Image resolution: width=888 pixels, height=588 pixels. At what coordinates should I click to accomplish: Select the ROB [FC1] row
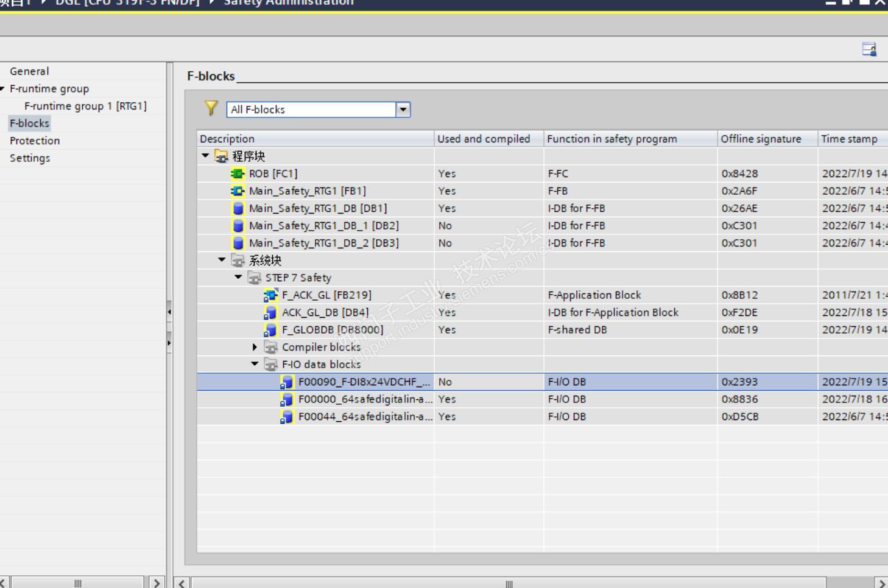tap(543, 173)
